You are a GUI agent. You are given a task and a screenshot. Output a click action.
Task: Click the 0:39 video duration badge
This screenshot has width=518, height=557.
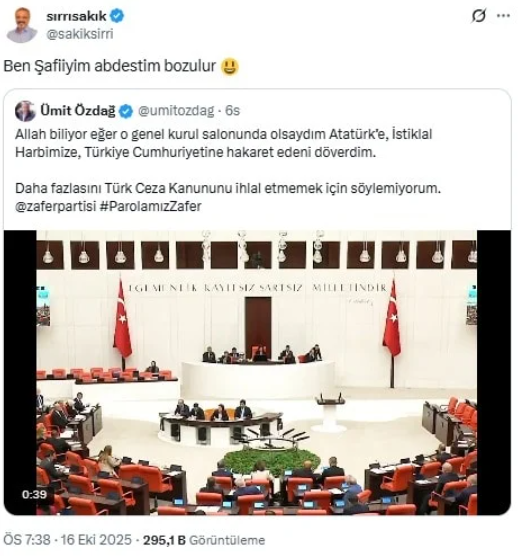pos(34,494)
